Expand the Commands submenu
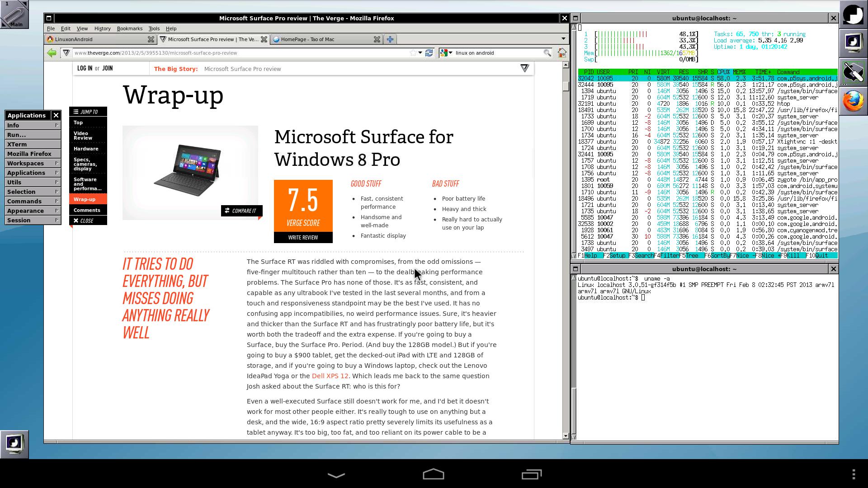Viewport: 868px width, 488px height. (33, 201)
